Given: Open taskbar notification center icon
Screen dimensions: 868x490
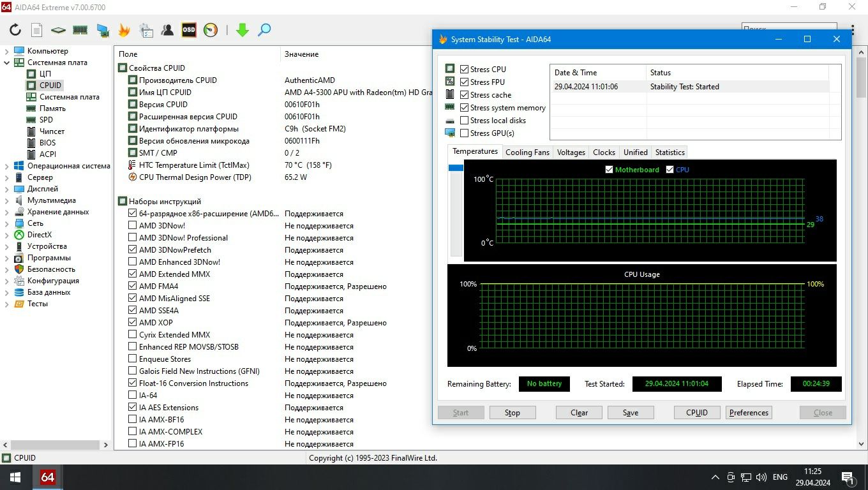Looking at the screenshot, I should 849,477.
